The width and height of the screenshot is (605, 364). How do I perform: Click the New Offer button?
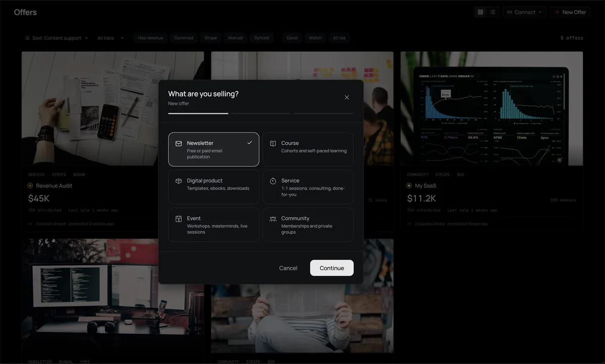[570, 12]
